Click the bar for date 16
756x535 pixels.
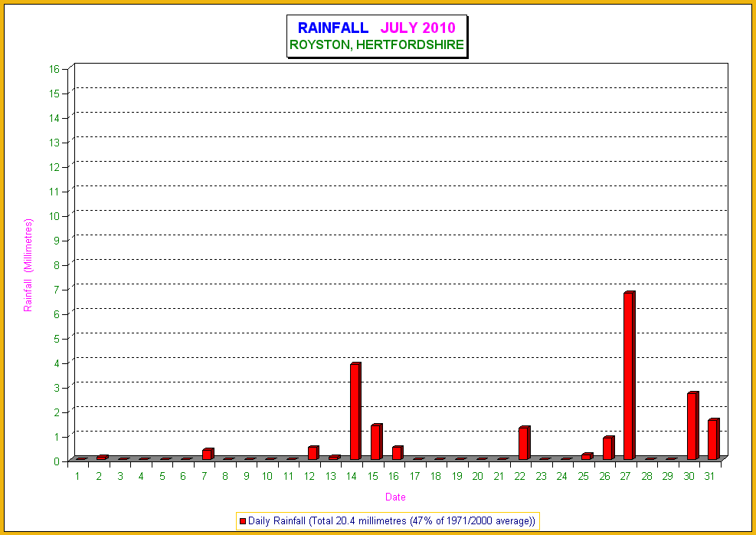(x=398, y=452)
